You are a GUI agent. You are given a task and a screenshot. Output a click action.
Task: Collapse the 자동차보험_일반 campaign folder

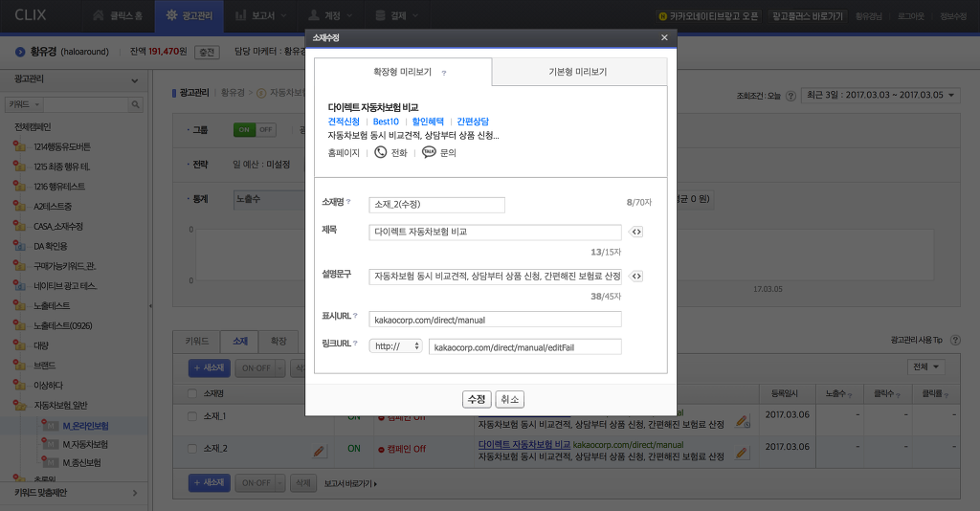tap(19, 406)
